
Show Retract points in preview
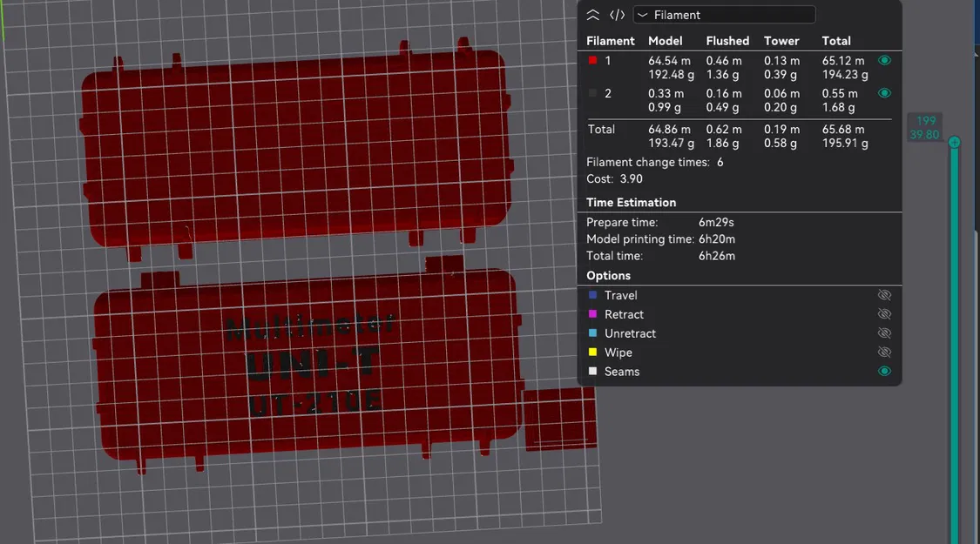(884, 314)
